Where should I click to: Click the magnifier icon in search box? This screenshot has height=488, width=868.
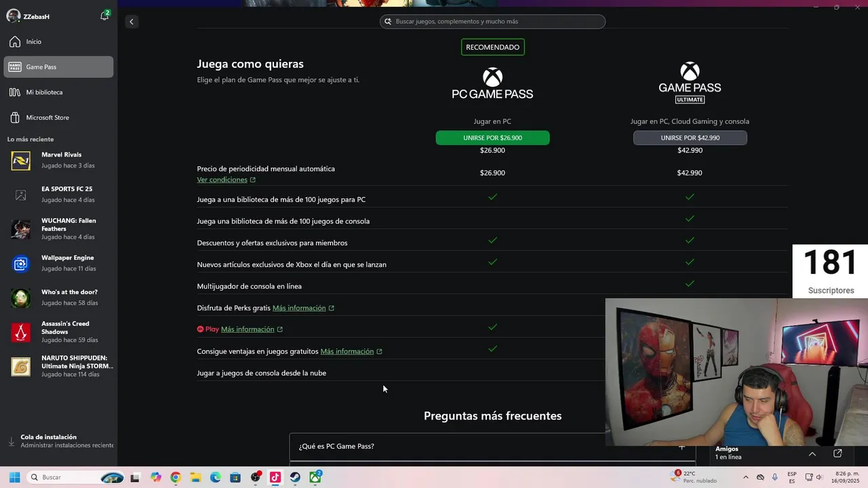[389, 22]
